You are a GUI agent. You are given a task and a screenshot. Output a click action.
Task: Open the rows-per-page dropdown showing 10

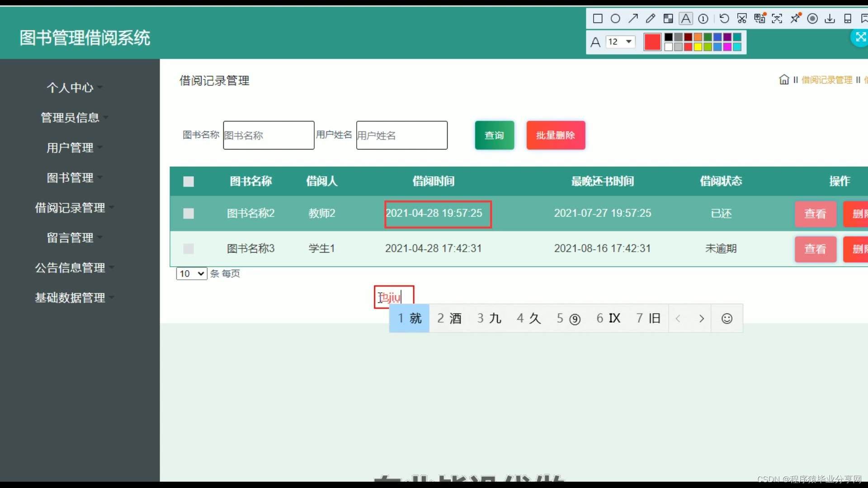point(192,274)
